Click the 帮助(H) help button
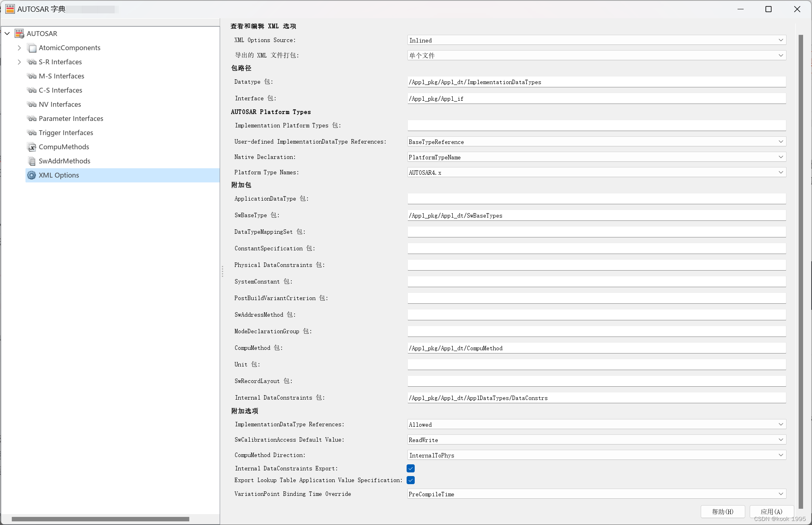 point(723,512)
